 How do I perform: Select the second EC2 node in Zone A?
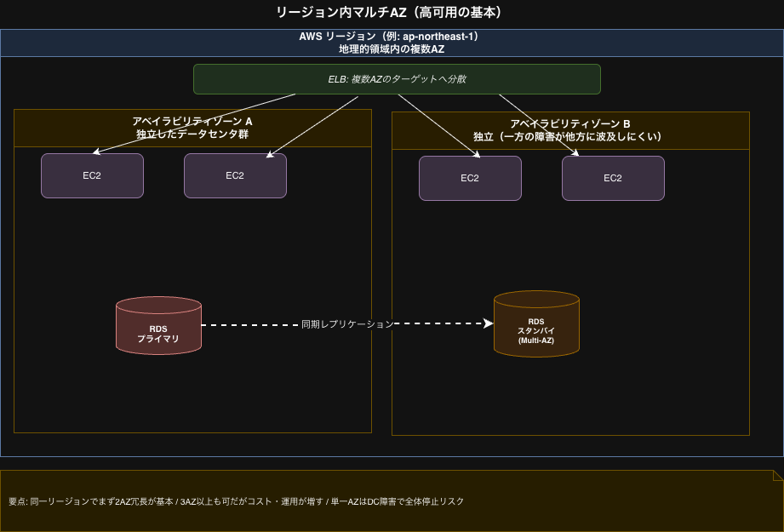click(235, 175)
